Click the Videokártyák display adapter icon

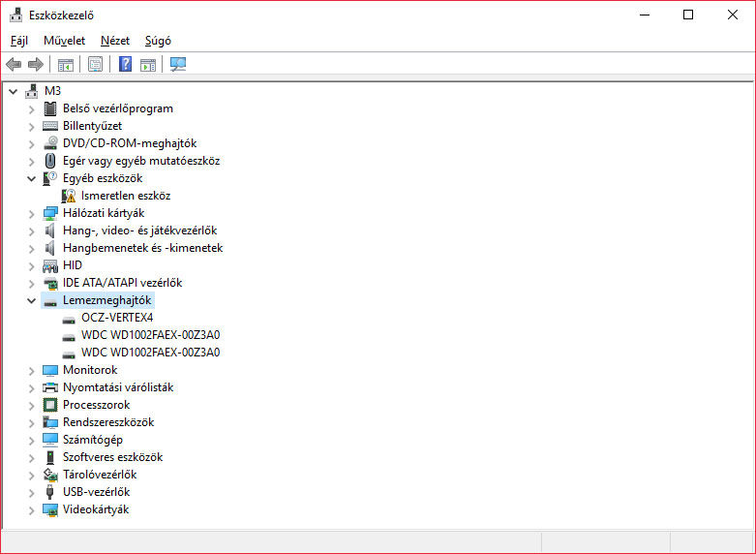click(x=50, y=509)
